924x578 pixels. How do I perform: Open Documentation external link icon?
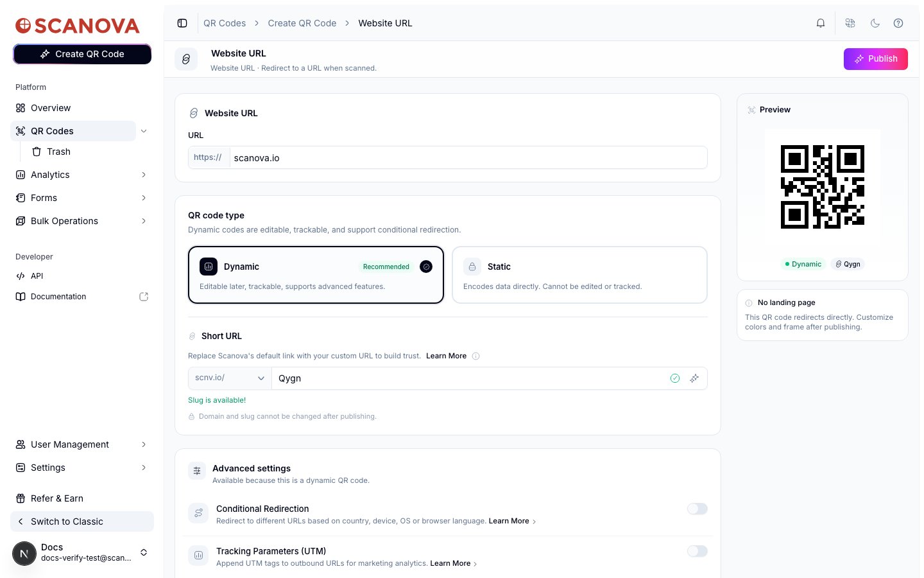144,297
